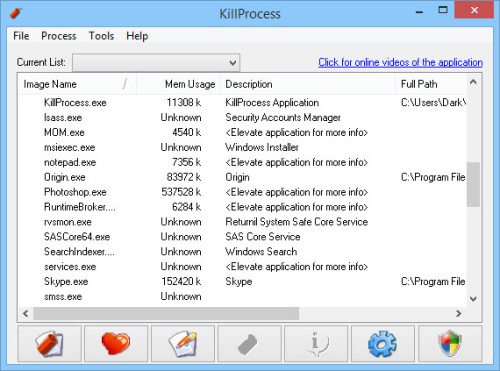Select the RuntimeBroker process row
The width and height of the screenshot is (500, 371).
242,207
